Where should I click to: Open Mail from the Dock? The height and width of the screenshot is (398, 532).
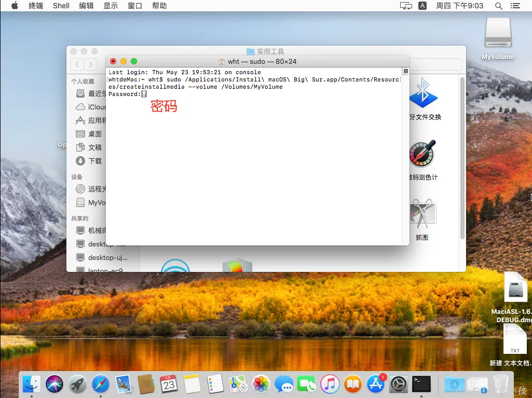(x=123, y=384)
